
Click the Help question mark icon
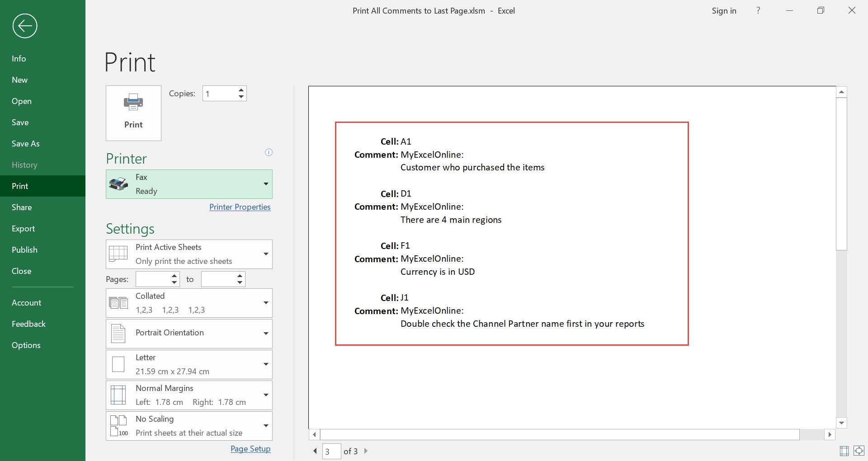coord(758,10)
